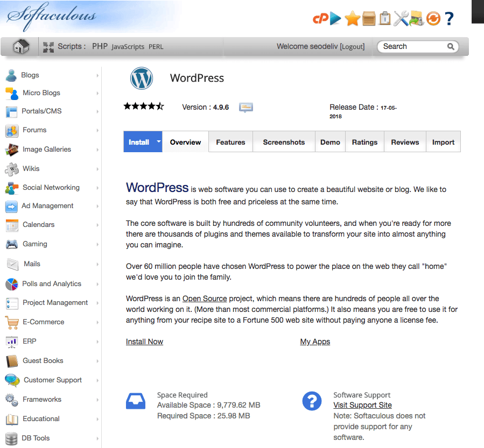Viewport: 484px width, 448px height.
Task: Open the help question mark in top toolbar
Action: point(450,19)
